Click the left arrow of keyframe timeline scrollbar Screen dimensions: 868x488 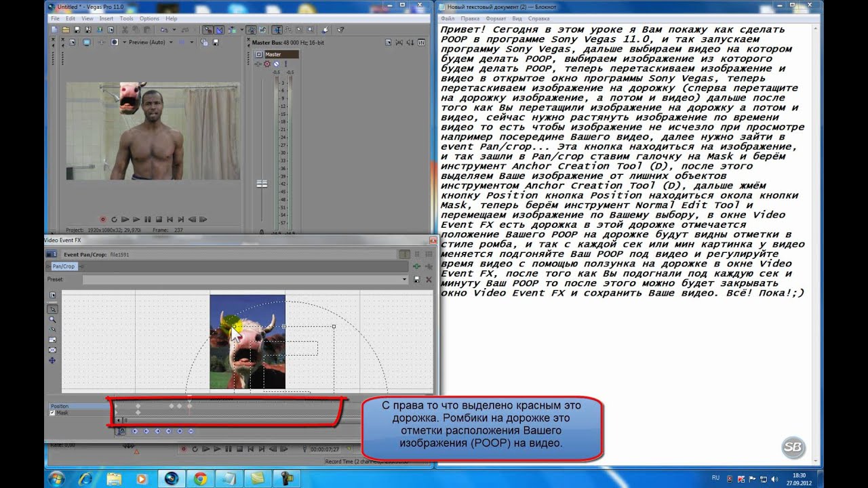click(x=119, y=420)
